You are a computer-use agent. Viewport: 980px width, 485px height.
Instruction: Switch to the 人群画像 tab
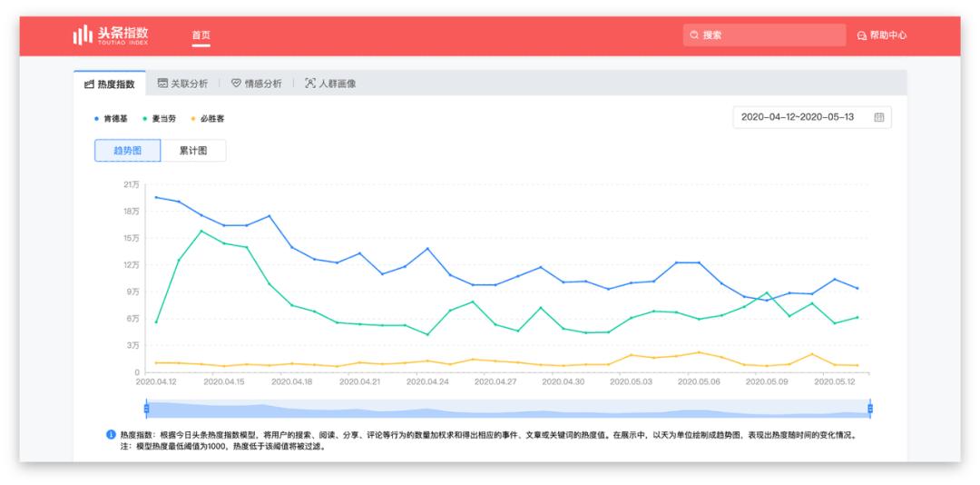(330, 84)
